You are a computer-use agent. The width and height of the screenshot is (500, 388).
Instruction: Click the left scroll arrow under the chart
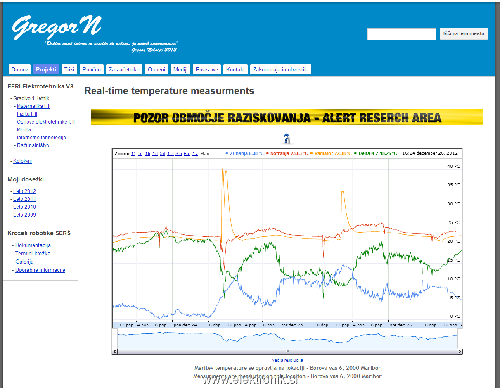[115, 351]
